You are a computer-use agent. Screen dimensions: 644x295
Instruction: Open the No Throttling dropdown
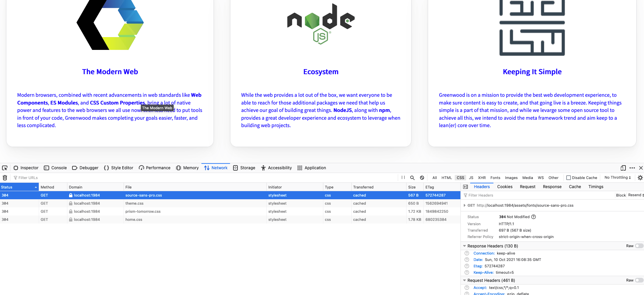(x=618, y=177)
